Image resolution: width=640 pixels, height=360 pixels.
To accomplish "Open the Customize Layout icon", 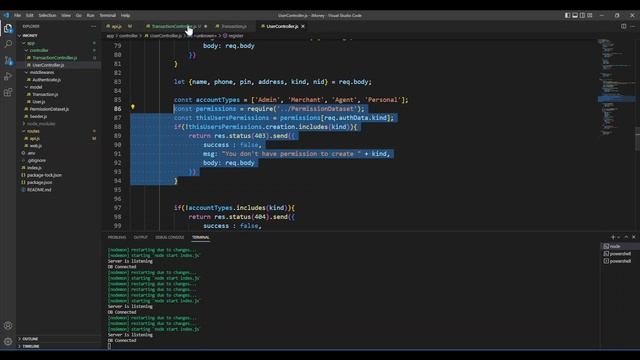I will (589, 15).
